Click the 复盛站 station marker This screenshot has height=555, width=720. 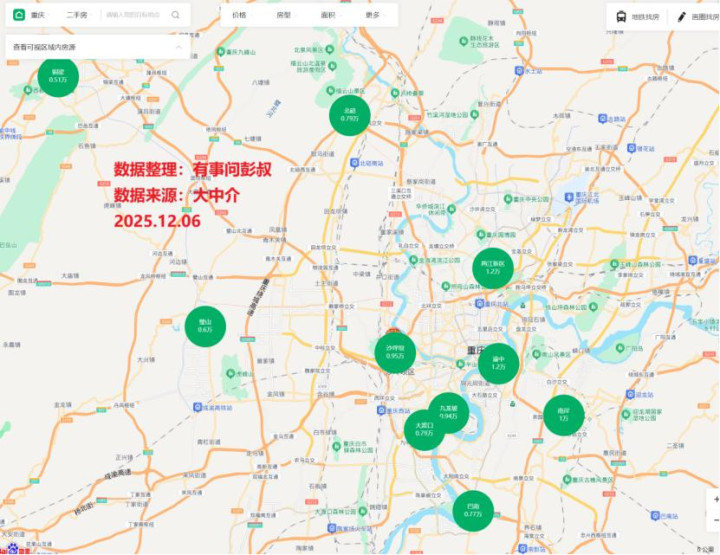click(692, 260)
